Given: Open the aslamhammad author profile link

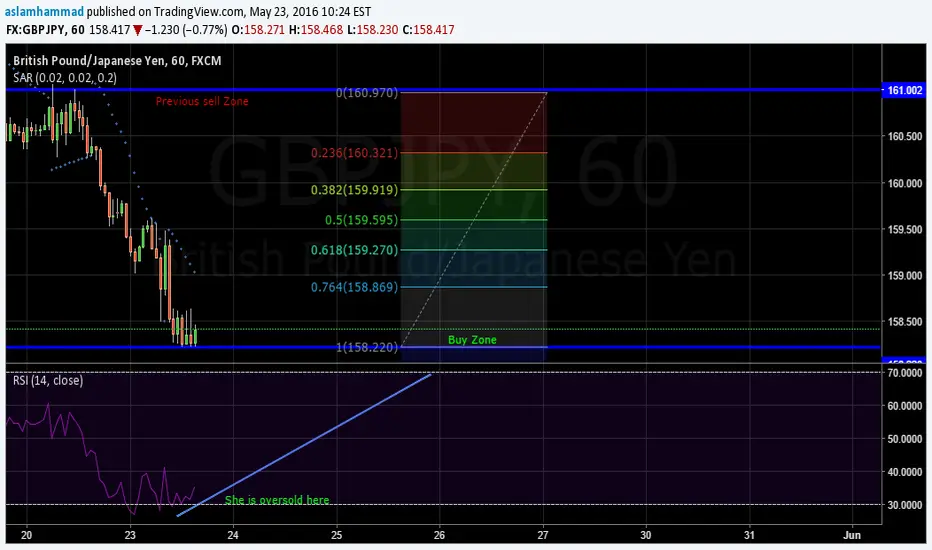Looking at the screenshot, I should (x=45, y=11).
